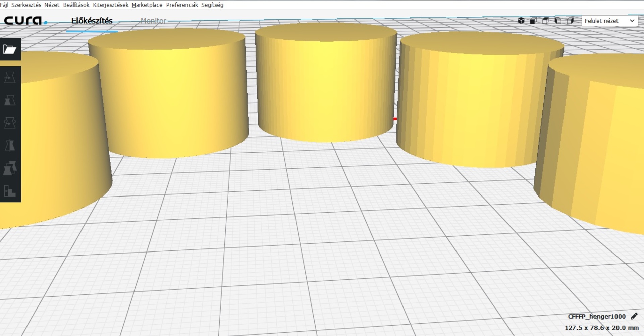644x336 pixels.
Task: Open the Szerkesztés menu
Action: (x=26, y=5)
